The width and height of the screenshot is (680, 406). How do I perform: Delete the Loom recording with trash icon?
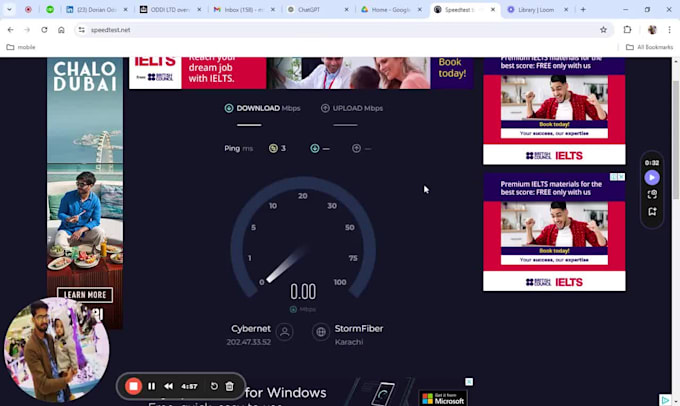point(229,386)
